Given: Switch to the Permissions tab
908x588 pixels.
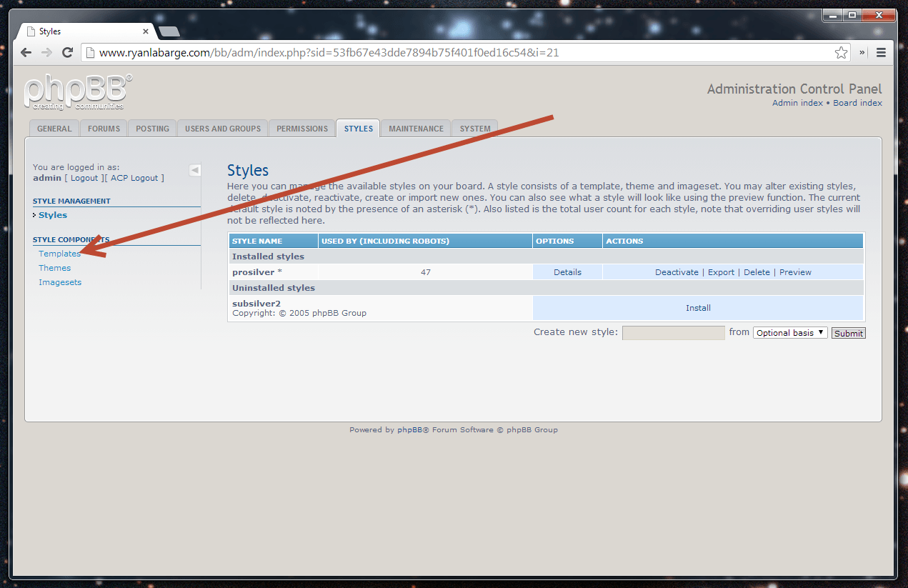Looking at the screenshot, I should tap(302, 129).
